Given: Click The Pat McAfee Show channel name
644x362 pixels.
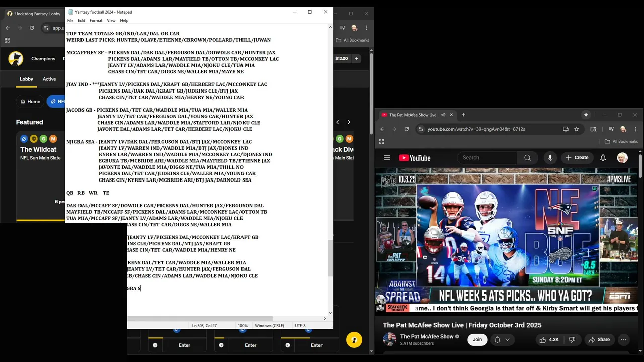Looking at the screenshot, I should (x=427, y=336).
